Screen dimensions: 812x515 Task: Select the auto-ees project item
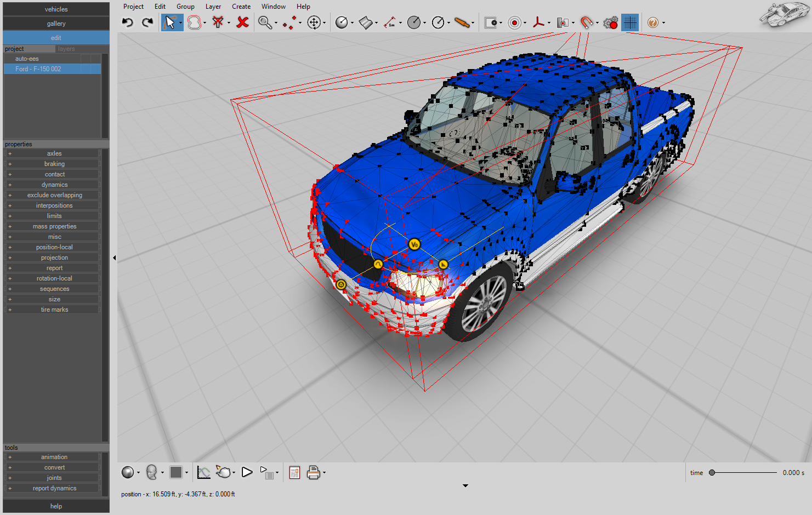click(52, 59)
